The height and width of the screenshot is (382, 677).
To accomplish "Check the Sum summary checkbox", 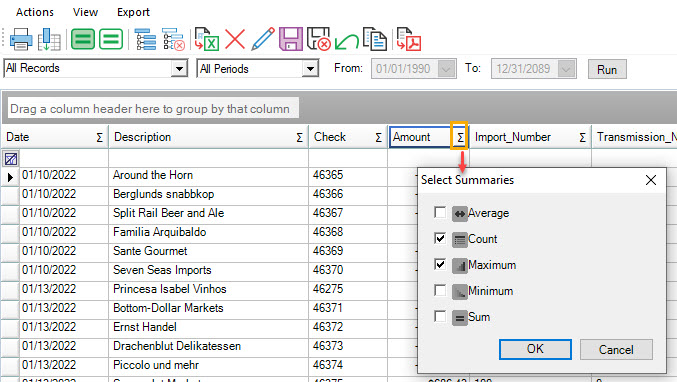I will pos(440,316).
